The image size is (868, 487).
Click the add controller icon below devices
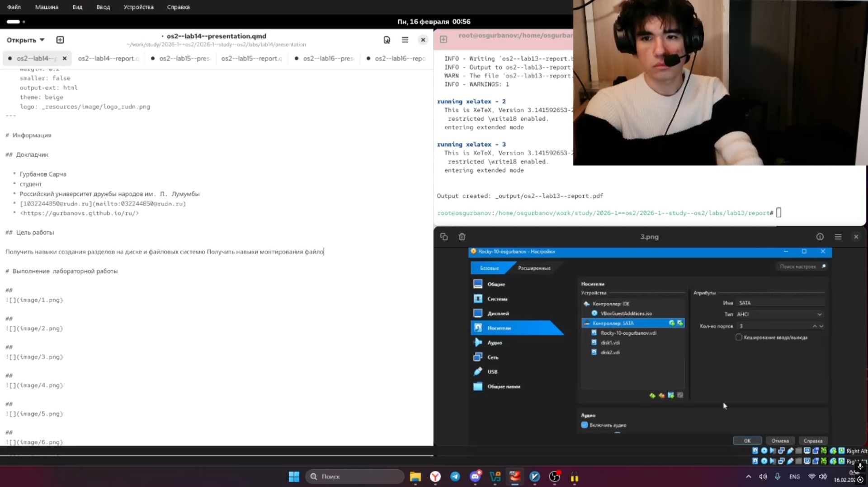click(x=652, y=395)
